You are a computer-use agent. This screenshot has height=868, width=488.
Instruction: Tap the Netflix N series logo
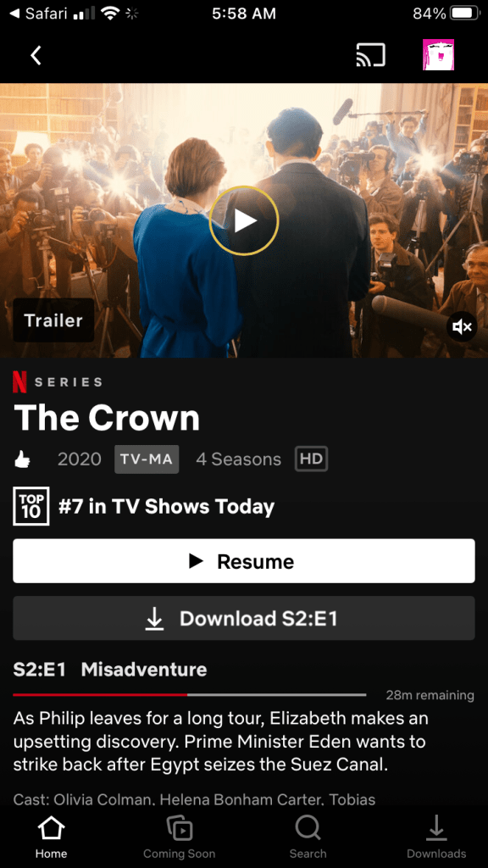20,381
